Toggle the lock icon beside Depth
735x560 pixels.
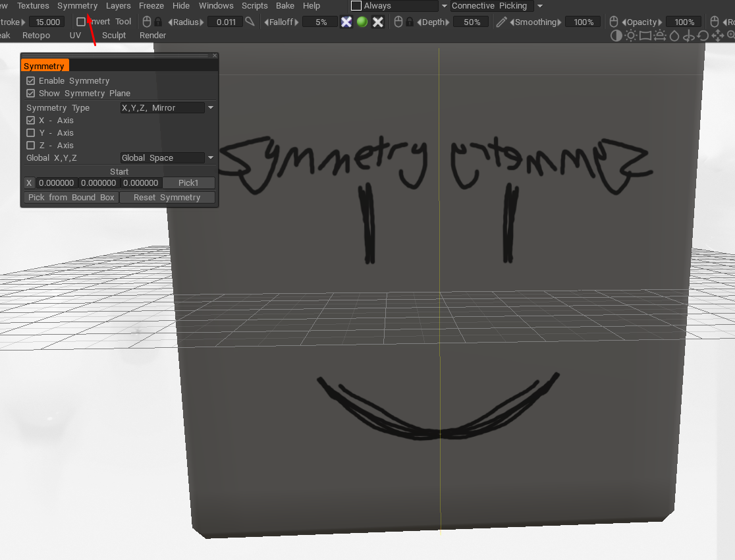pos(410,22)
